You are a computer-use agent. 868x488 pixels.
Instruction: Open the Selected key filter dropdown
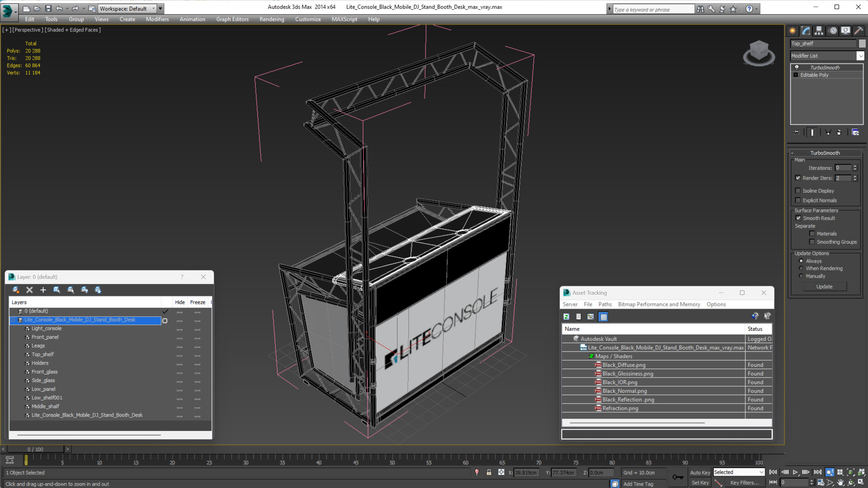click(x=739, y=472)
